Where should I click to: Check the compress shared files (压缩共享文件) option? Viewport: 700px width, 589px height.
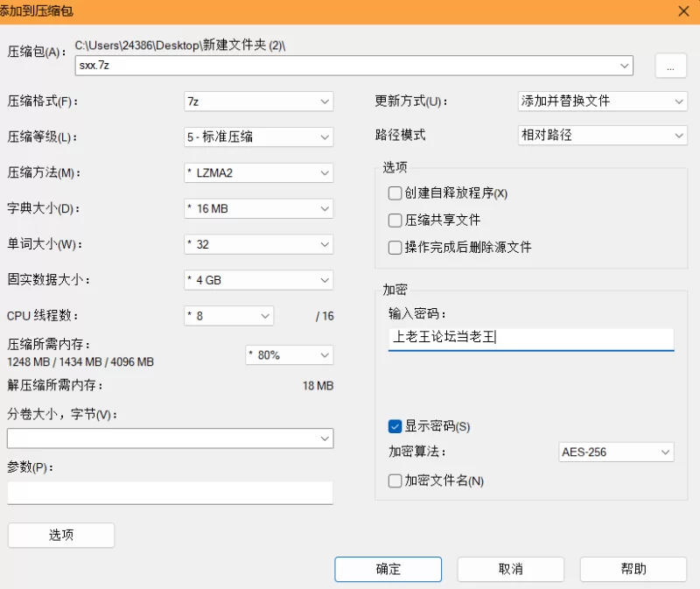click(x=395, y=221)
